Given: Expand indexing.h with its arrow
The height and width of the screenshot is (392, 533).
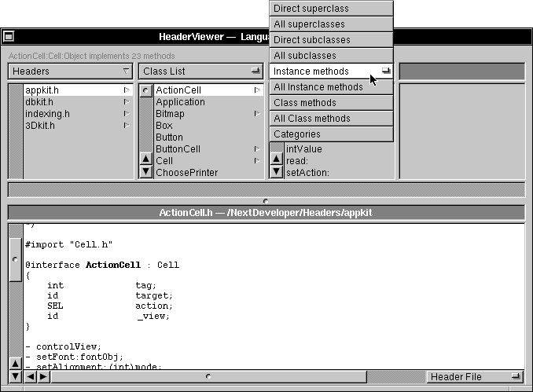Looking at the screenshot, I should 127,114.
